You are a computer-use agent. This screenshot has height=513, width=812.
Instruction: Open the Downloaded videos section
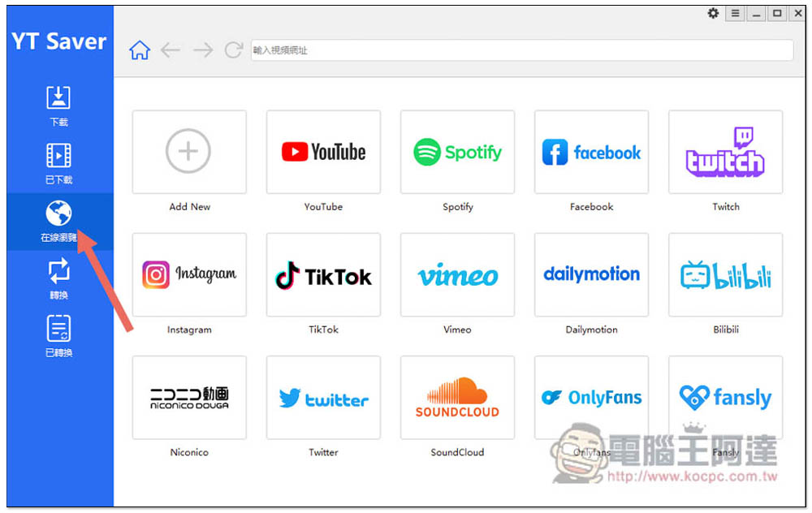[x=58, y=162]
